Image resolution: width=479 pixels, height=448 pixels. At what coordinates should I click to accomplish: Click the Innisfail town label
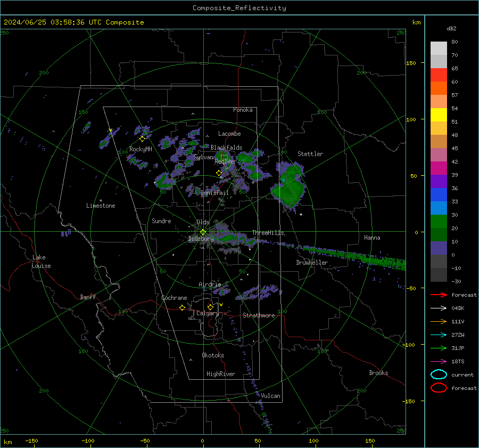(x=214, y=193)
